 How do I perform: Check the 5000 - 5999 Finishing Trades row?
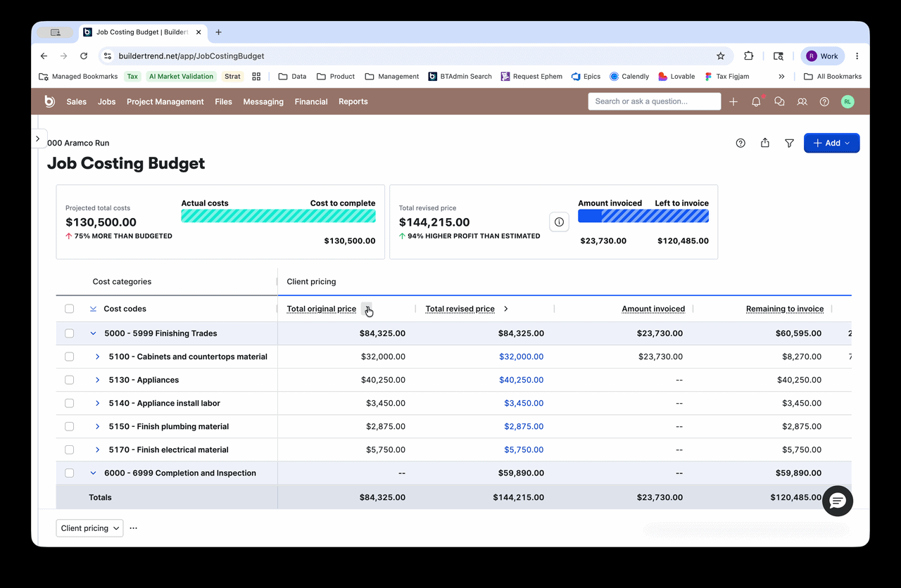click(x=69, y=333)
